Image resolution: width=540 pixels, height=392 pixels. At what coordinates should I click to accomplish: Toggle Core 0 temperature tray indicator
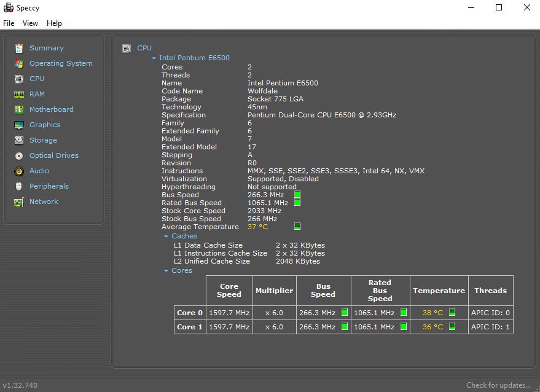[452, 313]
